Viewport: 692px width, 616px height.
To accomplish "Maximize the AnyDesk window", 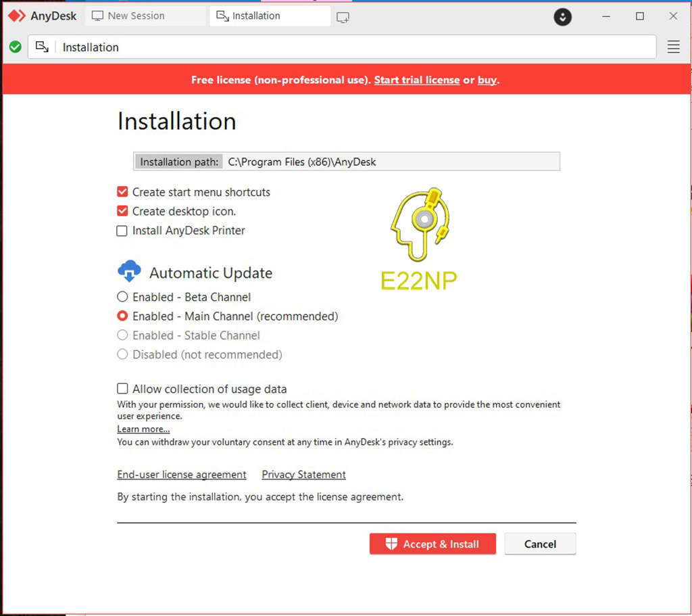I will point(639,16).
